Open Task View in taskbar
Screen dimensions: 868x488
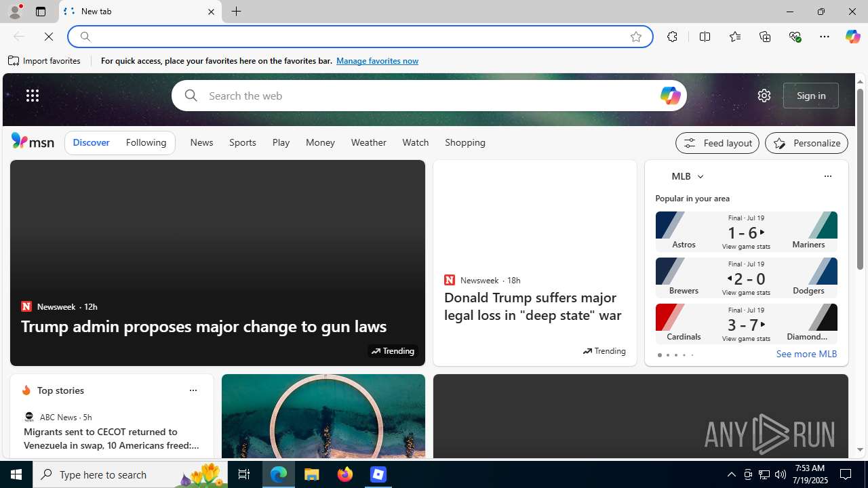[244, 474]
